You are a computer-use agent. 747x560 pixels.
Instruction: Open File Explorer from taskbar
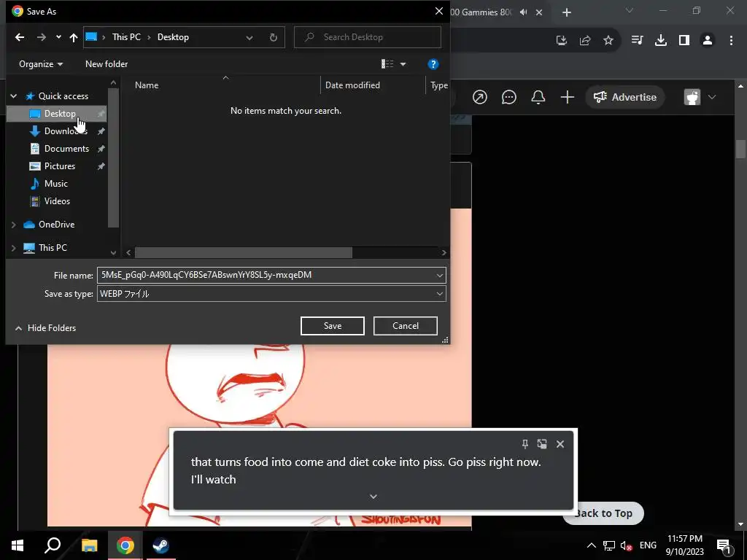pos(89,545)
